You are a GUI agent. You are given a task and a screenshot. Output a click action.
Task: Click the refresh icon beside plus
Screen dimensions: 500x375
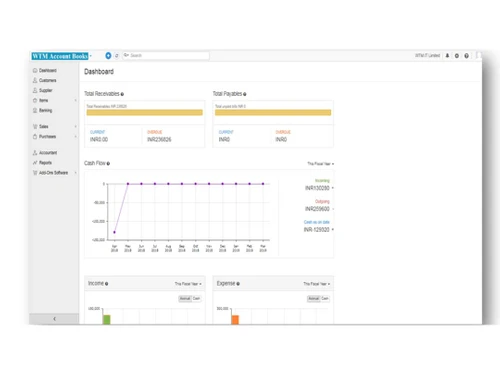point(117,56)
